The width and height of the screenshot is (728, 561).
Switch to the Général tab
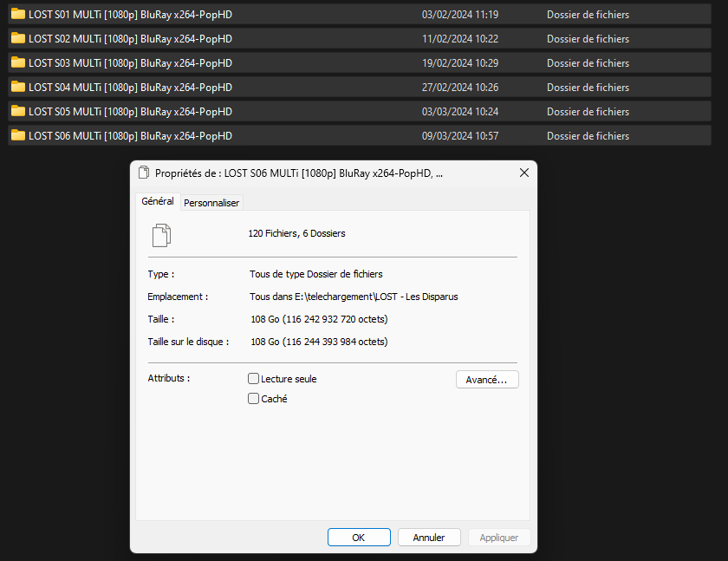(158, 201)
